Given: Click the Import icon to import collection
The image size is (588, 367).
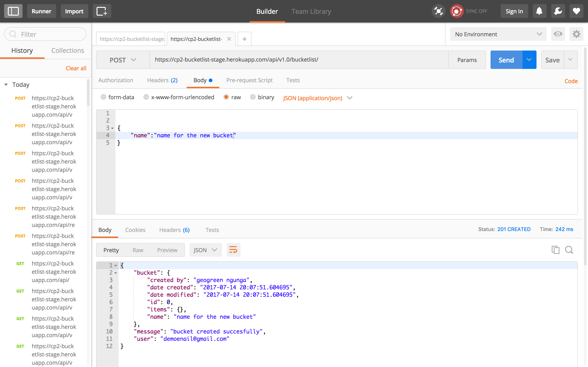Looking at the screenshot, I should tap(74, 11).
